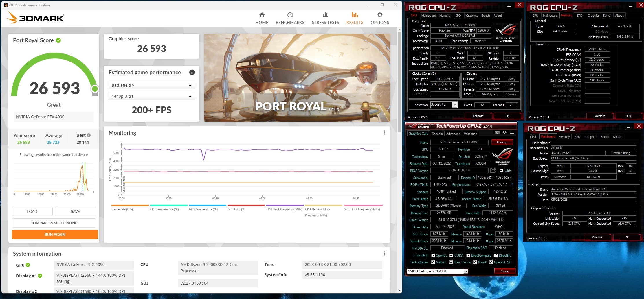The image size is (644, 299).
Task: Click the ROG logo in the CPU-Z CPU window
Action: click(x=506, y=32)
